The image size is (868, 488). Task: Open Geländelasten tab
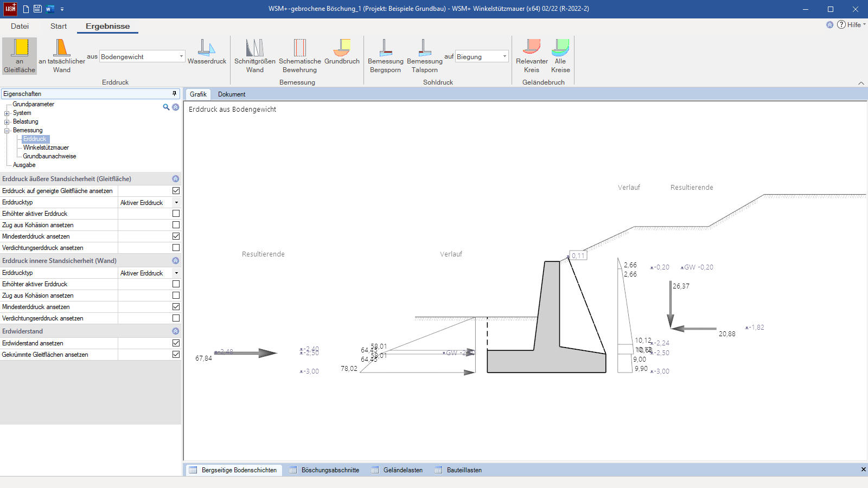[x=397, y=470]
